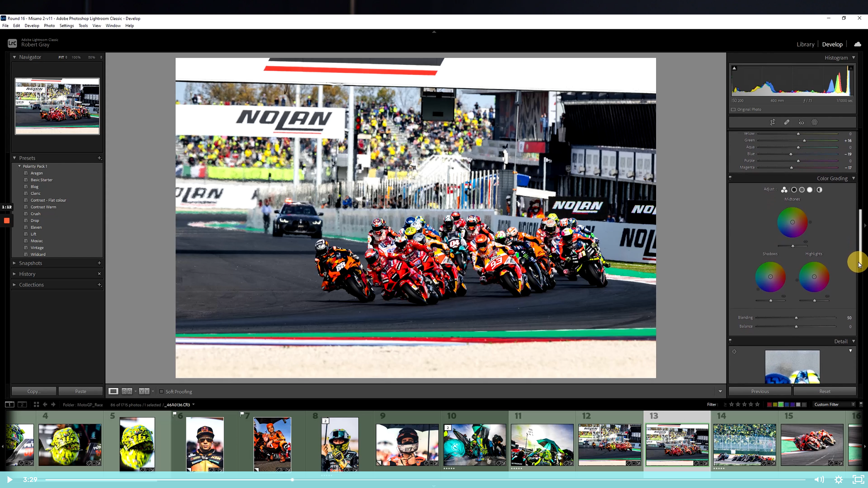The width and height of the screenshot is (868, 488).
Task: Activate the Red Eye Correction tool
Action: point(801,122)
